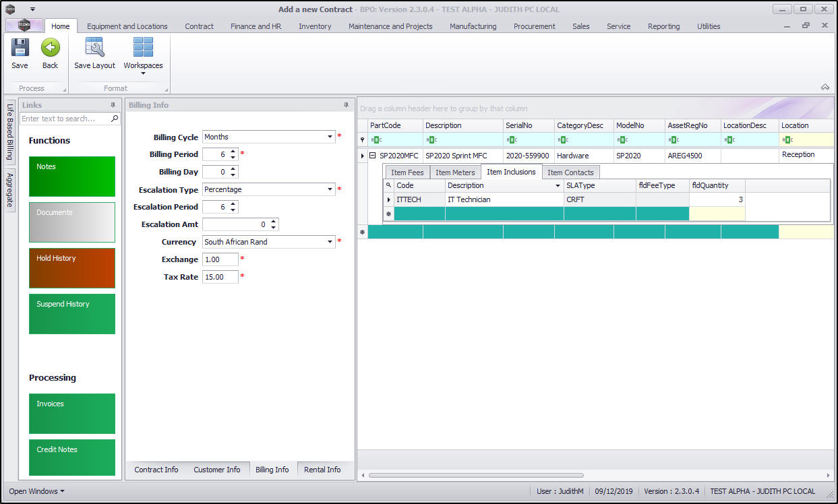This screenshot has width=838, height=504.
Task: Expand the Currency dropdown list
Action: [x=330, y=242]
